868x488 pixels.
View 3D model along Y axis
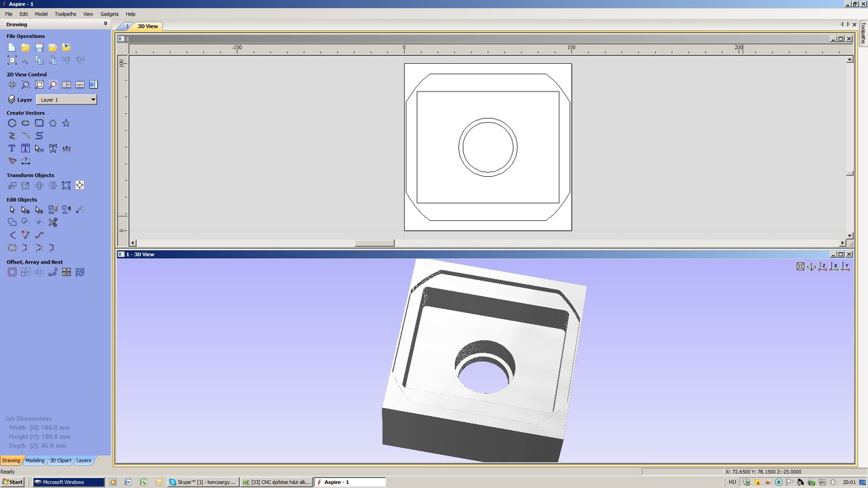pyautogui.click(x=846, y=266)
